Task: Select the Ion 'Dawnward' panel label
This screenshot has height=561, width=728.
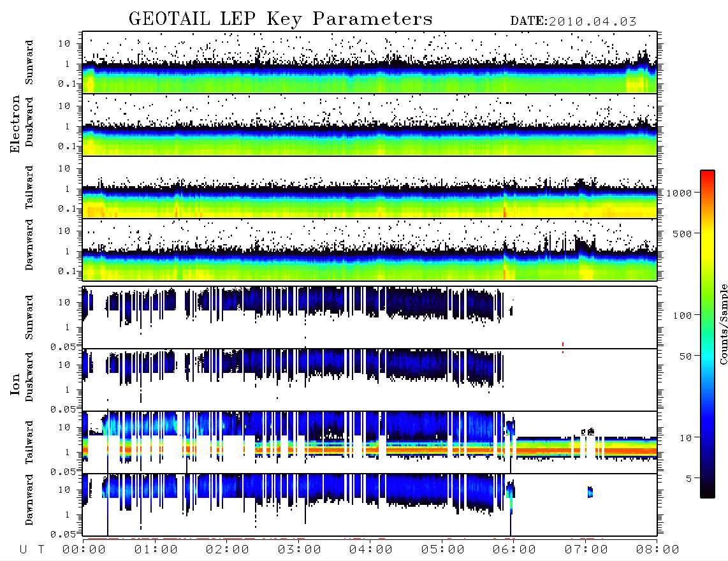Action: tap(29, 500)
